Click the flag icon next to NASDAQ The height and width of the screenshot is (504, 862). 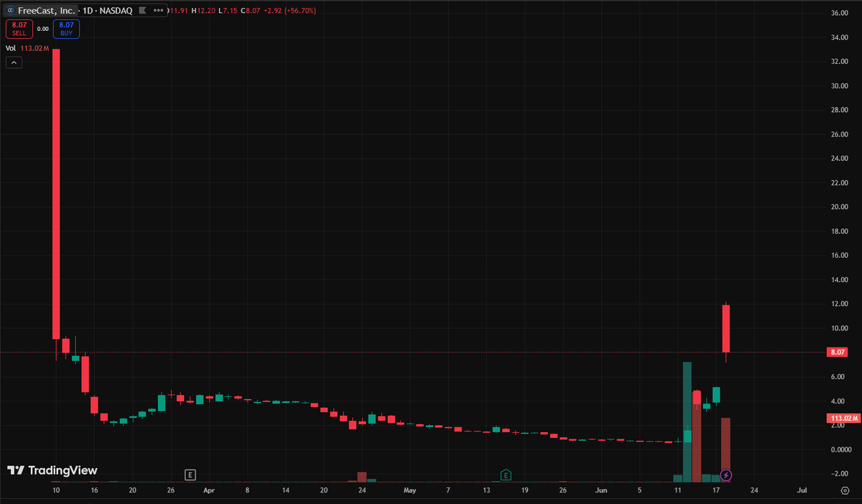click(142, 11)
